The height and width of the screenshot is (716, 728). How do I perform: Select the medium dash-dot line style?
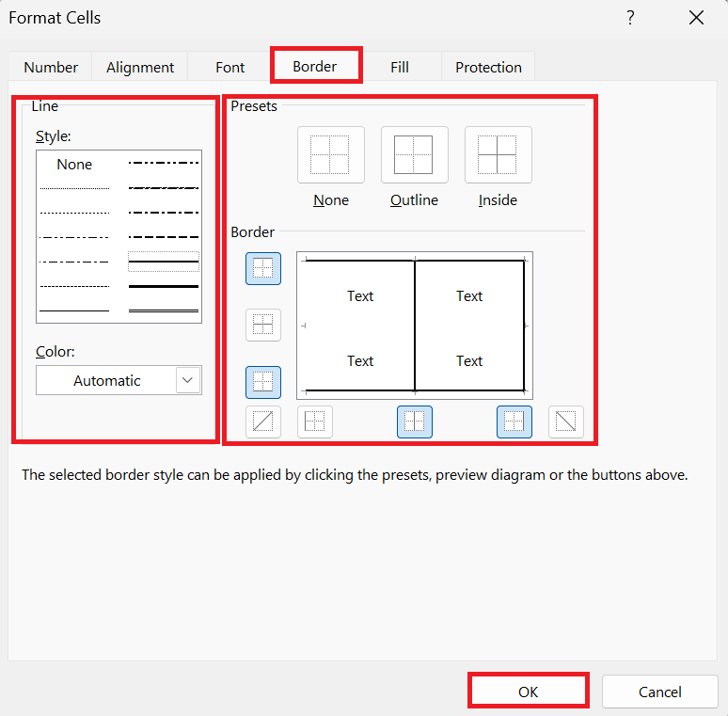click(164, 213)
